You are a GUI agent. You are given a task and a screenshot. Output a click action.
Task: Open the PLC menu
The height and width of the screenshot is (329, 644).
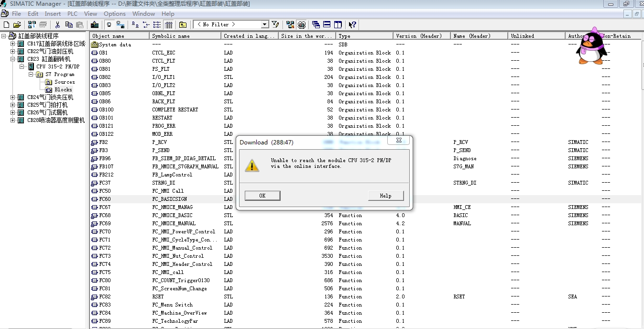[72, 14]
